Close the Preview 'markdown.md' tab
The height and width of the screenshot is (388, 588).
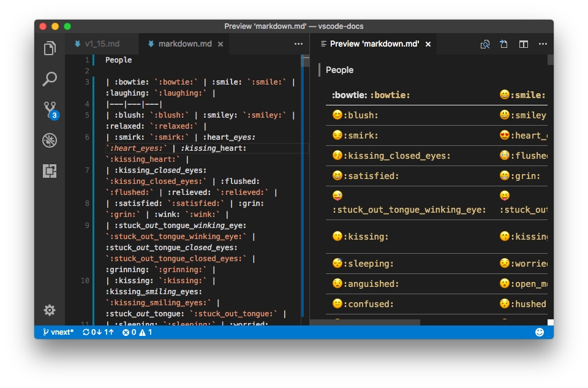pyautogui.click(x=428, y=44)
